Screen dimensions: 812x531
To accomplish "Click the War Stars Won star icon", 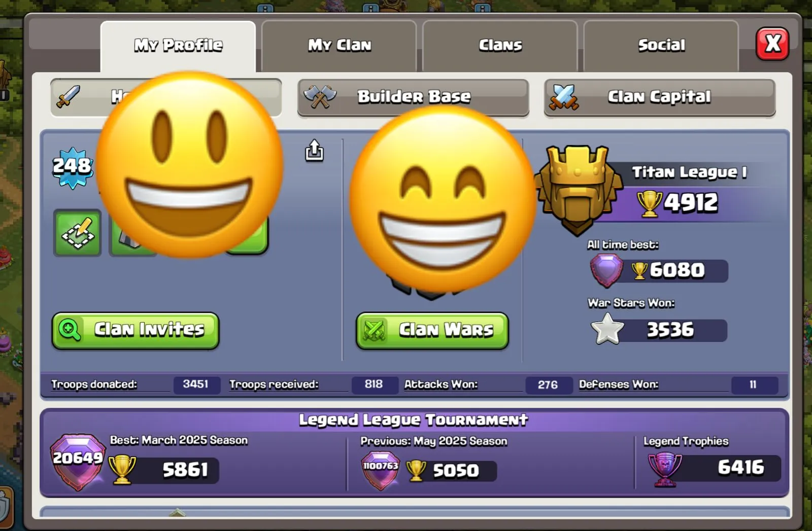I will (607, 329).
